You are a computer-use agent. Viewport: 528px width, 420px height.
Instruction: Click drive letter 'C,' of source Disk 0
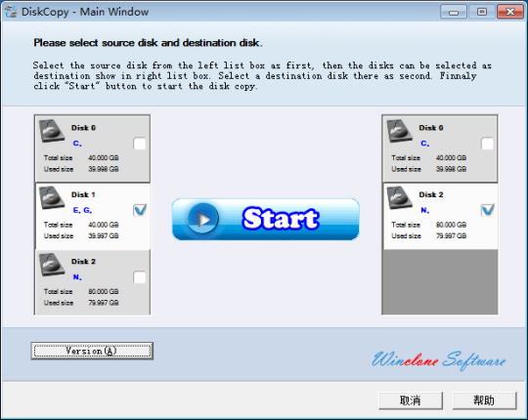pyautogui.click(x=77, y=144)
